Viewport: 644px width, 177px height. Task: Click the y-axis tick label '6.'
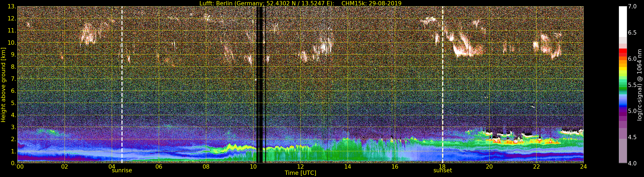pos(14,91)
